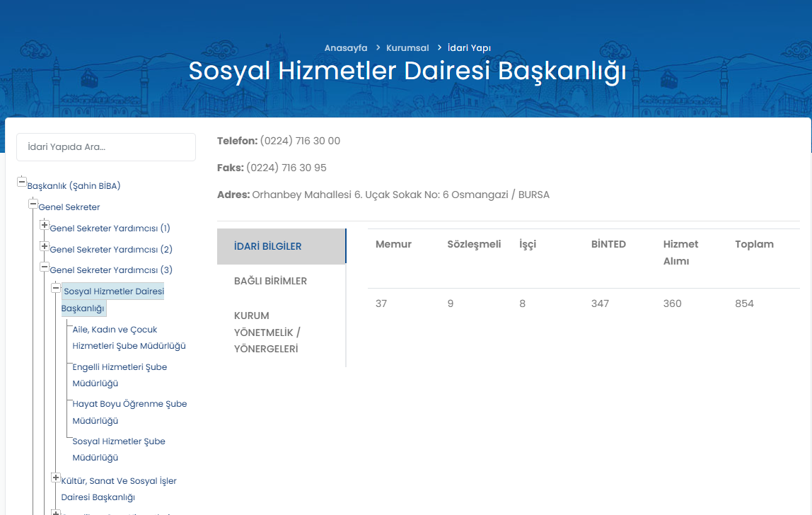Open Hayat Boyu Öğrenme Şube Müdürlüğü
812x515 pixels.
[x=129, y=412]
